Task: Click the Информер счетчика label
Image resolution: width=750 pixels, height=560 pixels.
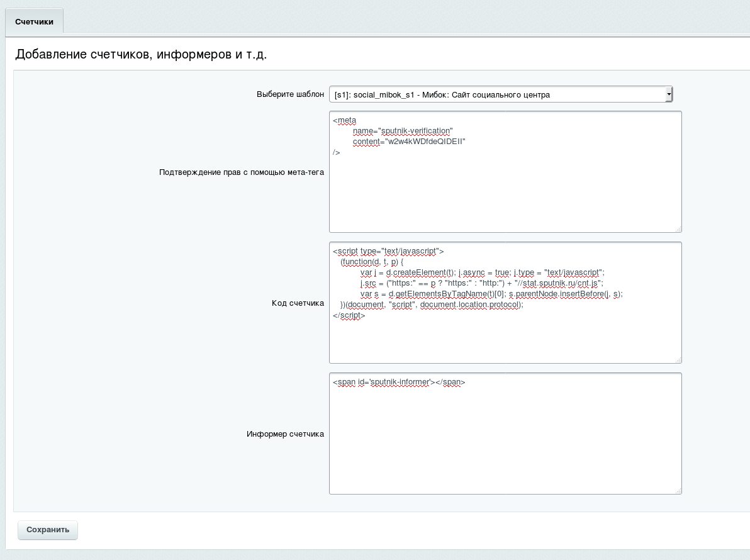Action: (285, 434)
